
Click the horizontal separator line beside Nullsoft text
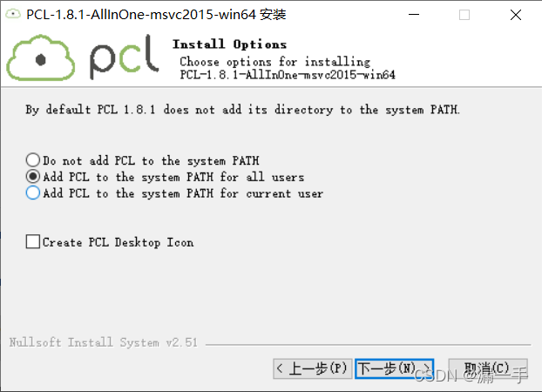(368, 344)
